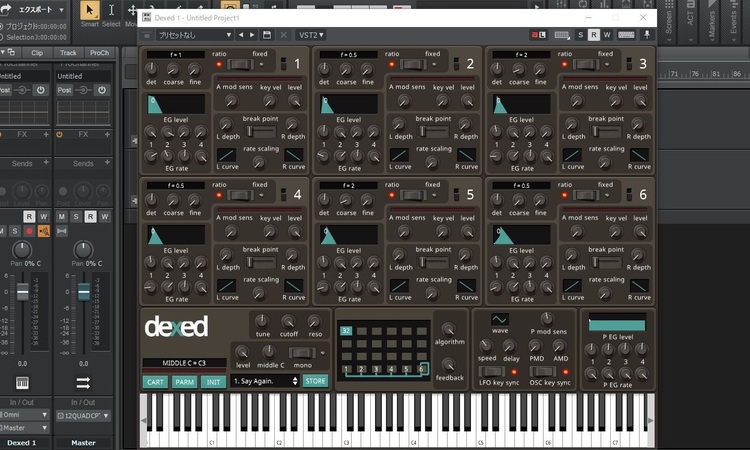
Task: Click the STORE button
Action: coord(315,381)
